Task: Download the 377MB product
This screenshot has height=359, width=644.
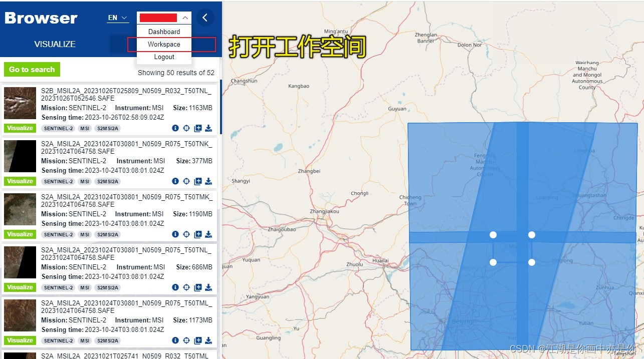Action: click(x=208, y=181)
